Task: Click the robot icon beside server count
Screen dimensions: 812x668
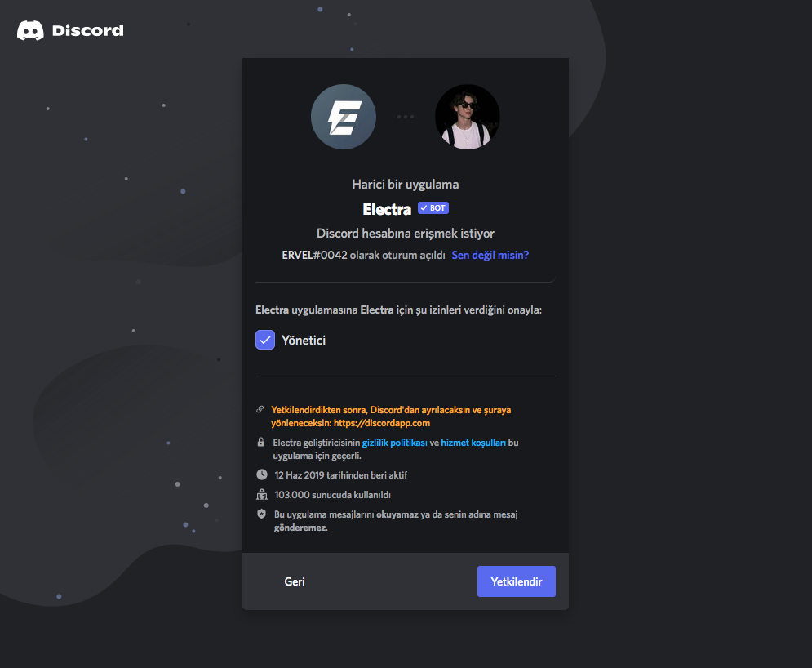Action: click(x=262, y=494)
